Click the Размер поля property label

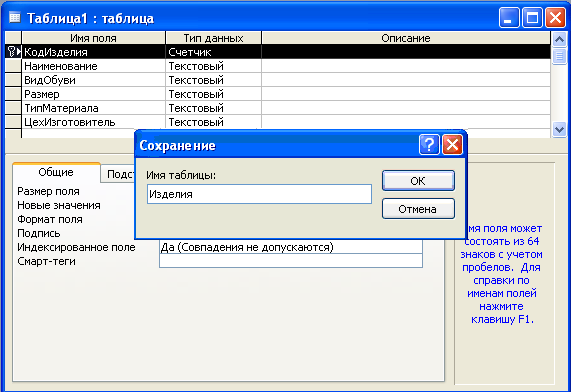(x=48, y=191)
